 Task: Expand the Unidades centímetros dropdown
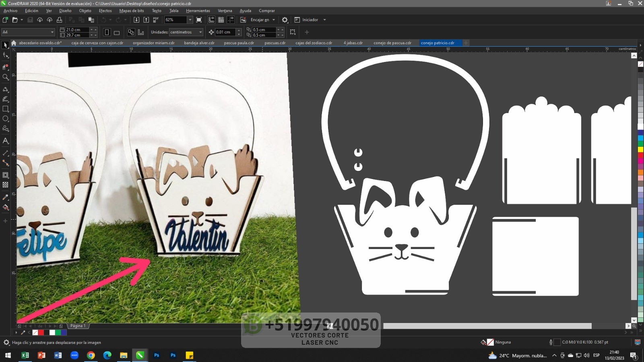pyautogui.click(x=200, y=32)
